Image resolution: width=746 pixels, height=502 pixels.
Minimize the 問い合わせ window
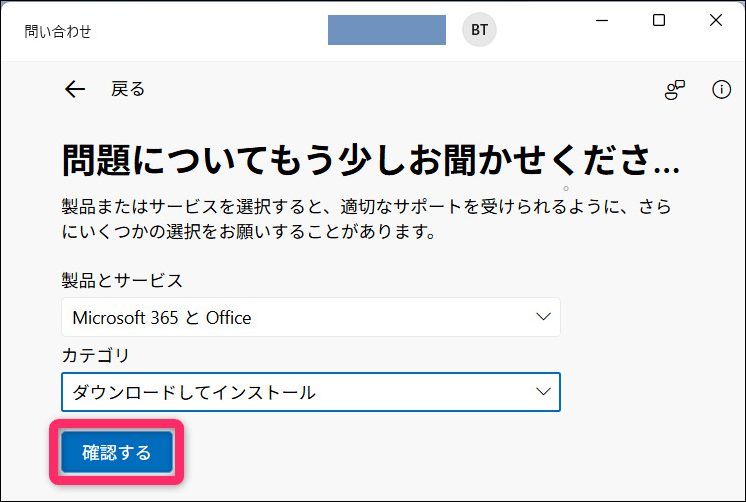[602, 20]
